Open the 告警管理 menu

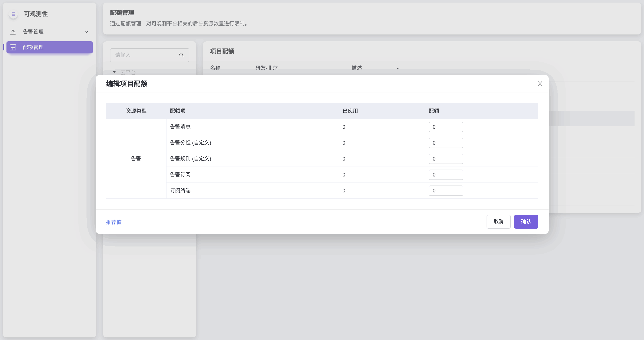click(33, 32)
